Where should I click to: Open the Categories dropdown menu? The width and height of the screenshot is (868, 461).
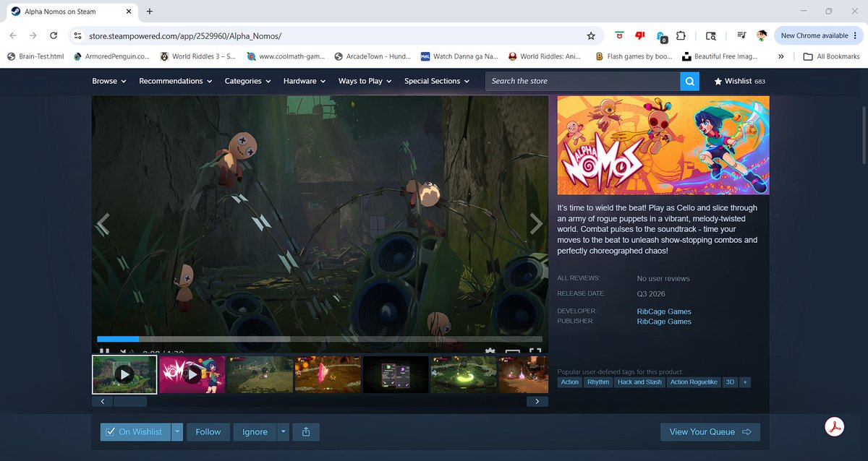pyautogui.click(x=248, y=81)
